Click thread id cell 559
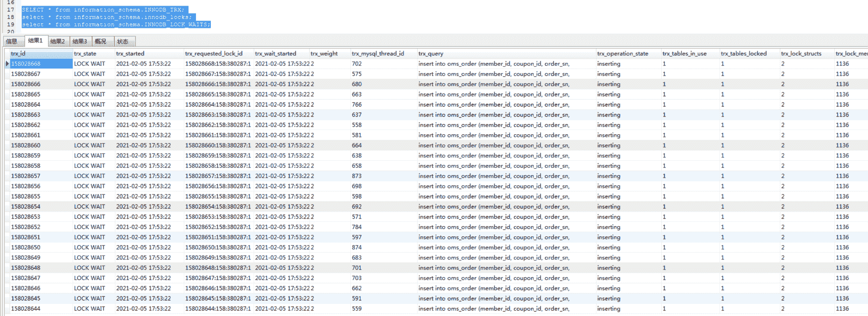The height and width of the screenshot is (316, 868). [x=384, y=309]
